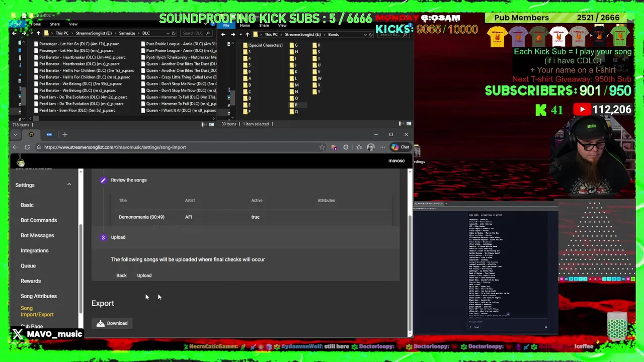Go back in the browser

[x=16, y=147]
